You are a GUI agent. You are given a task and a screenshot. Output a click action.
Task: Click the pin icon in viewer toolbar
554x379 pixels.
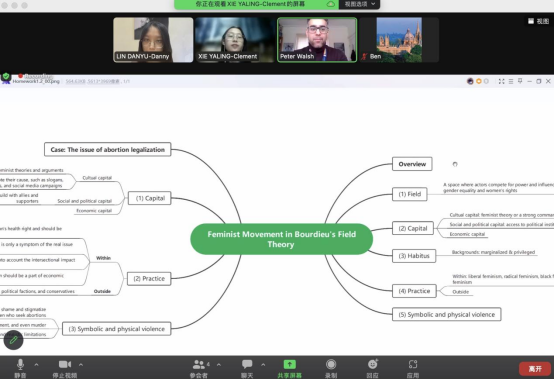(x=520, y=81)
